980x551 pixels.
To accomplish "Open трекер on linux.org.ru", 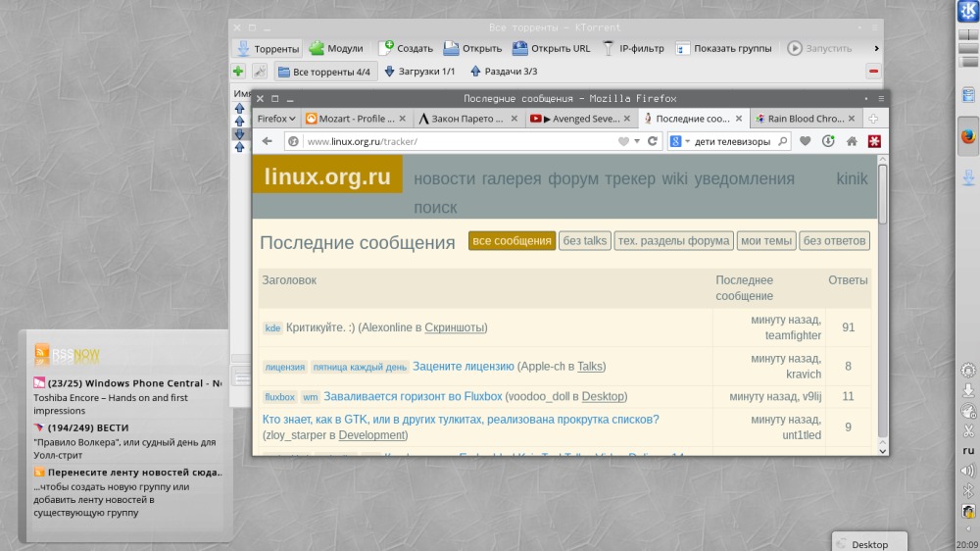I will (x=629, y=178).
